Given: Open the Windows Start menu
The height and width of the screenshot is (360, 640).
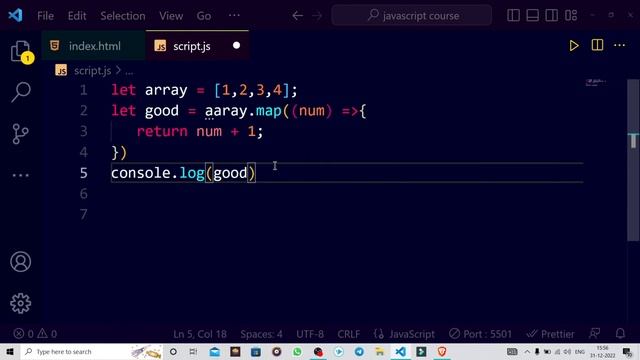Looking at the screenshot, I should tap(10, 351).
